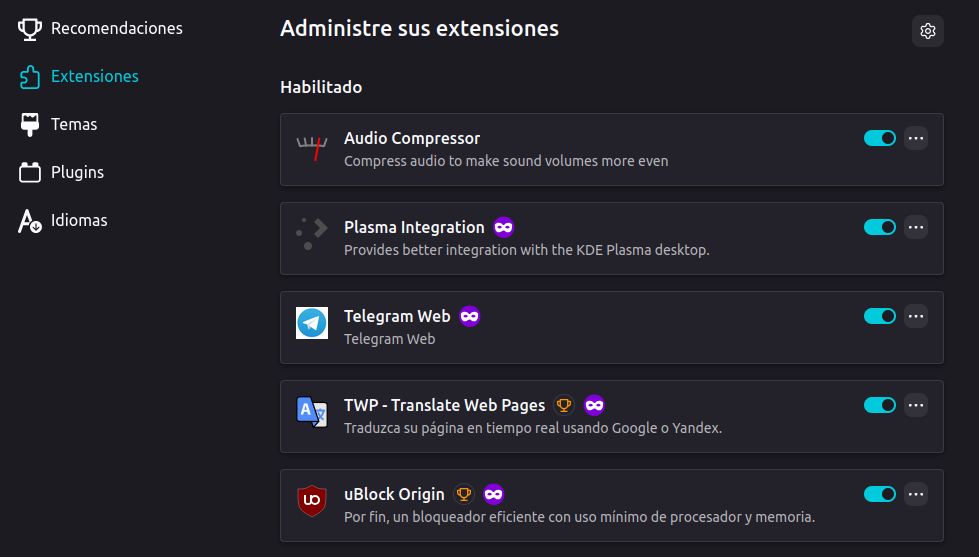
Task: Click the Telegram Web paper plane icon
Action: click(312, 323)
